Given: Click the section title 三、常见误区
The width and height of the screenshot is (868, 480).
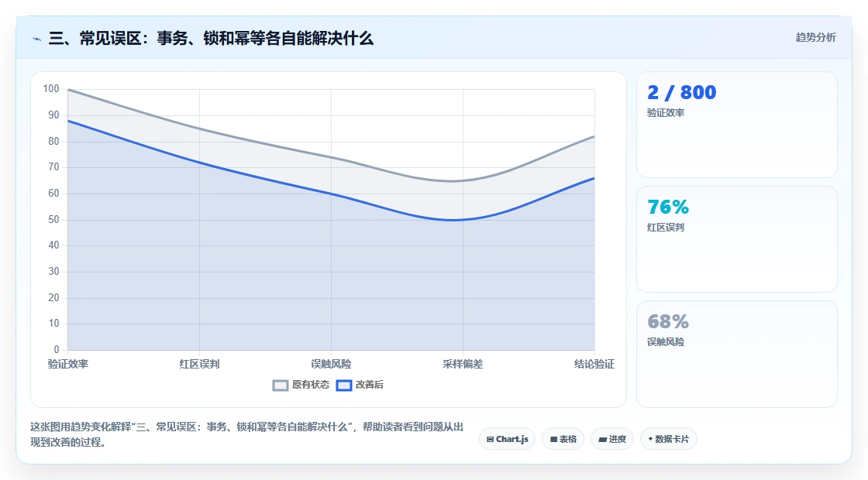Looking at the screenshot, I should 211,39.
